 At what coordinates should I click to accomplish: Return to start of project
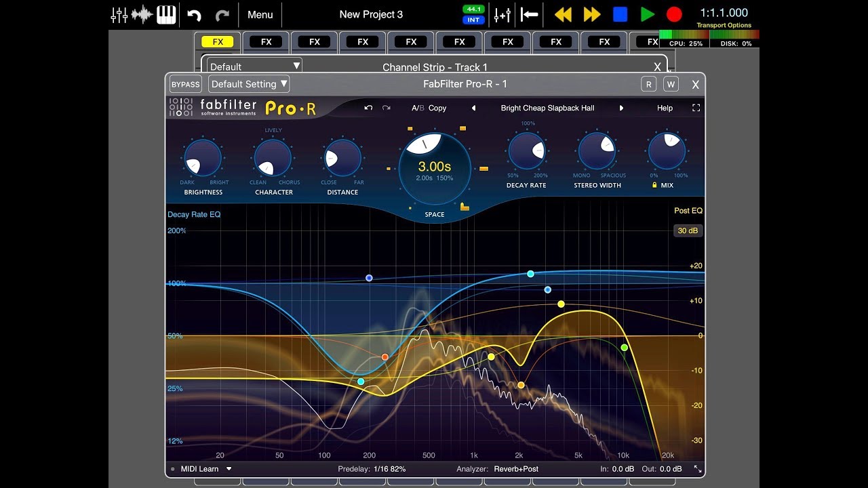530,14
